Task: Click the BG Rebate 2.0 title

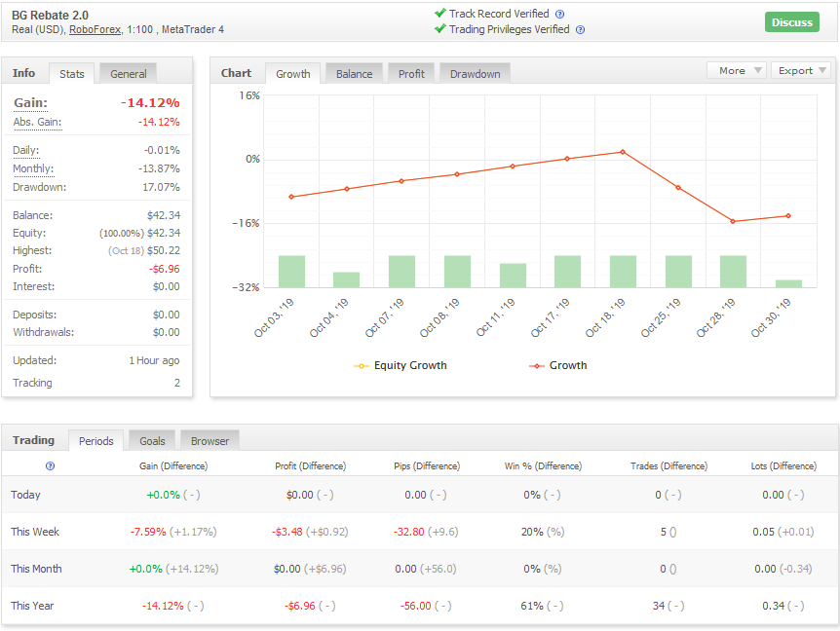Action: (50, 16)
